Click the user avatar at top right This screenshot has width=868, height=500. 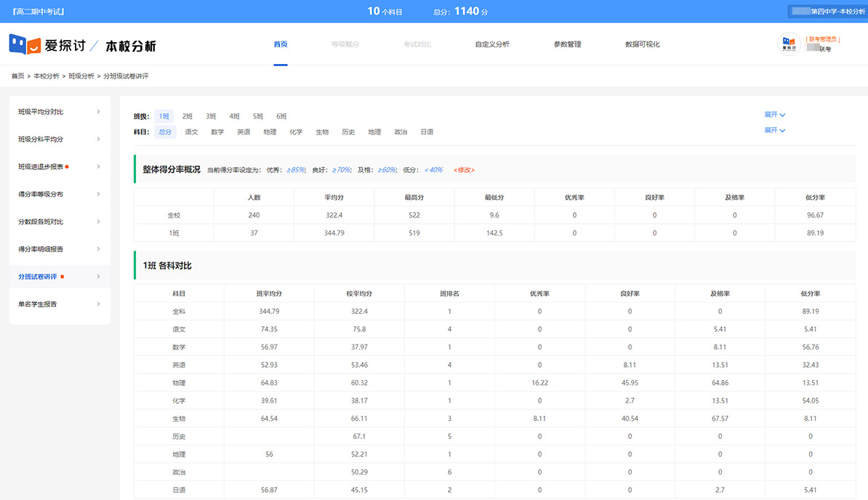click(789, 44)
